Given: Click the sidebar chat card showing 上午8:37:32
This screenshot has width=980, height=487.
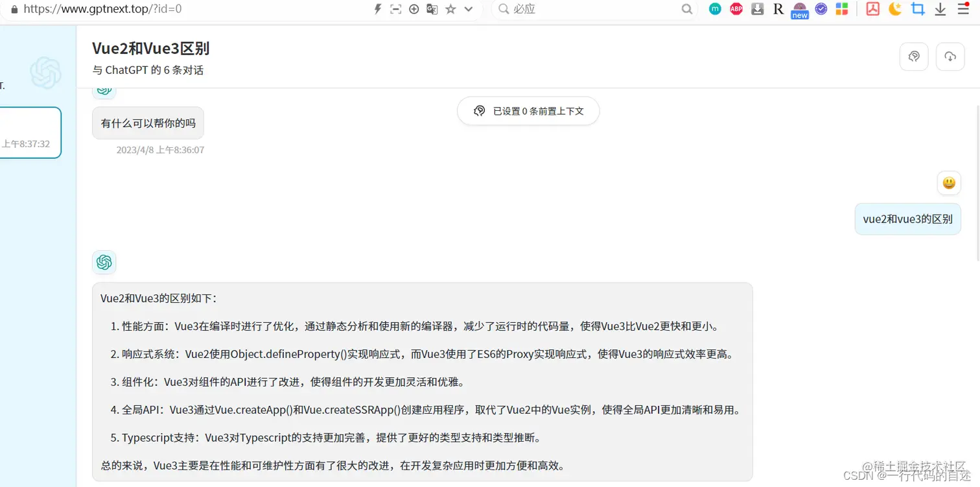Looking at the screenshot, I should 30,132.
